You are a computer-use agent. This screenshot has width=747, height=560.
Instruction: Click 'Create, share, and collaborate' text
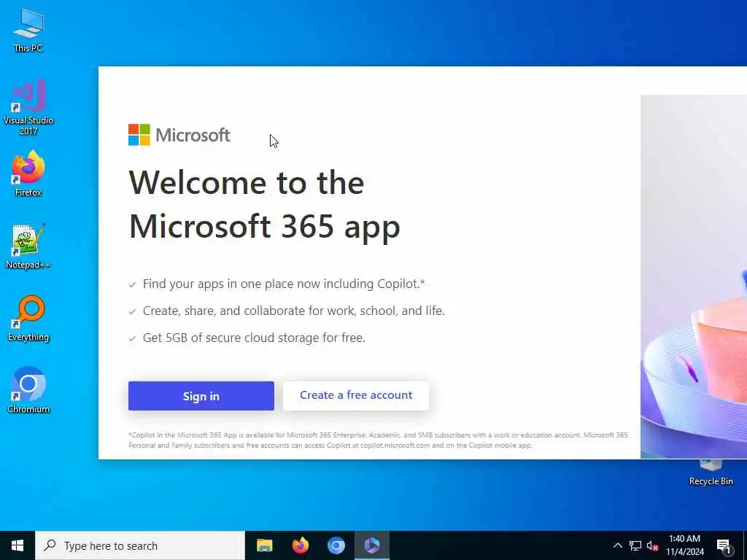click(293, 311)
